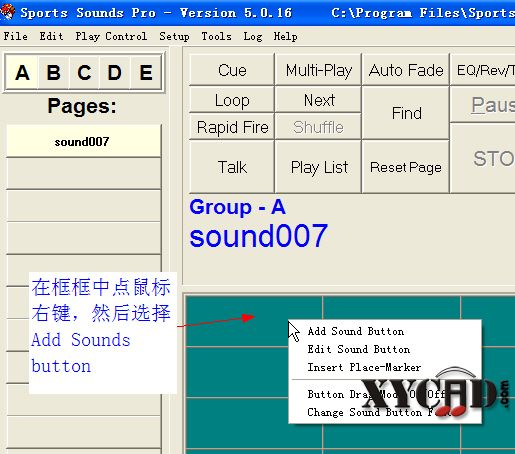Click the Talk button
This screenshot has height=454, width=515.
click(x=232, y=167)
